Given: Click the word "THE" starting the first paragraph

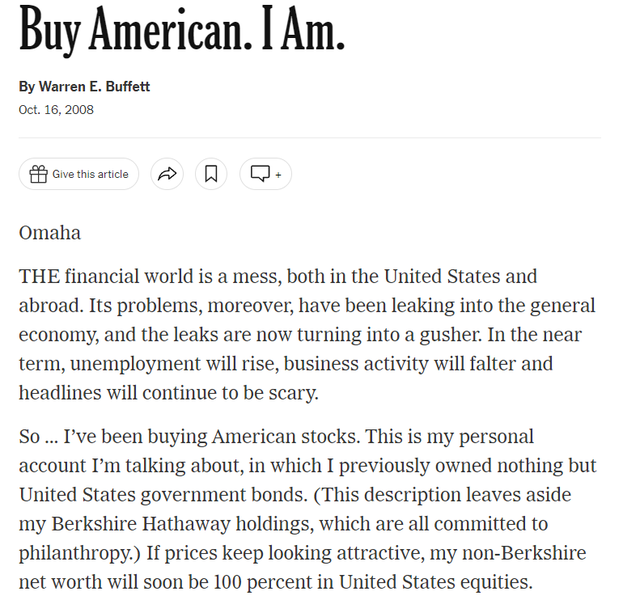Looking at the screenshot, I should coord(40,276).
